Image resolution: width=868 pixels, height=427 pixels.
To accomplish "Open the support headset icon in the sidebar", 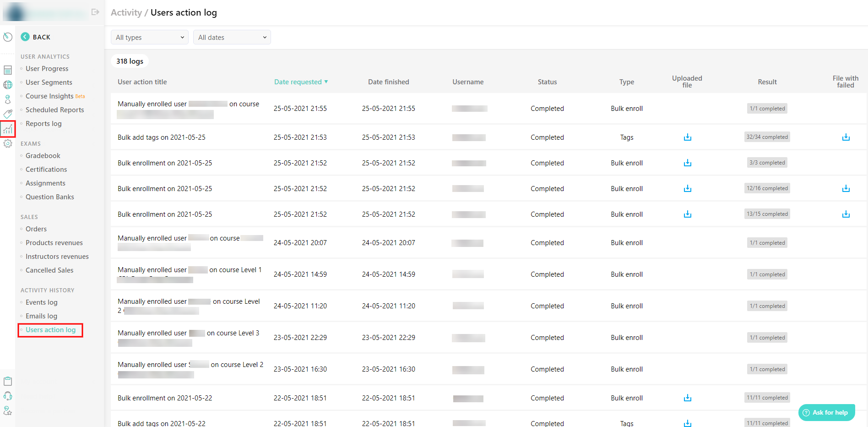I will (x=7, y=396).
